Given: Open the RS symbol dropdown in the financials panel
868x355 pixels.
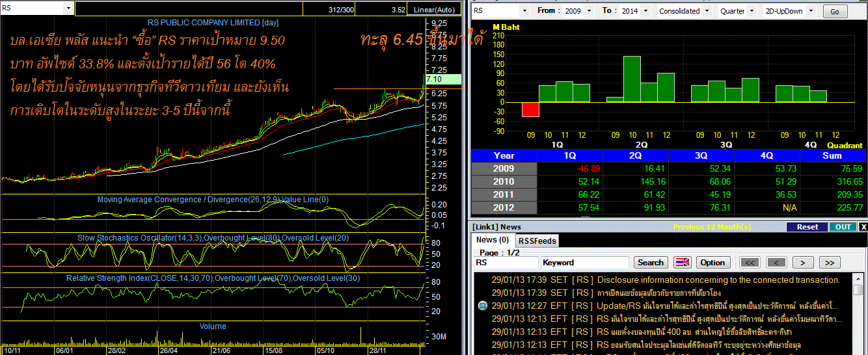Looking at the screenshot, I should pyautogui.click(x=524, y=11).
